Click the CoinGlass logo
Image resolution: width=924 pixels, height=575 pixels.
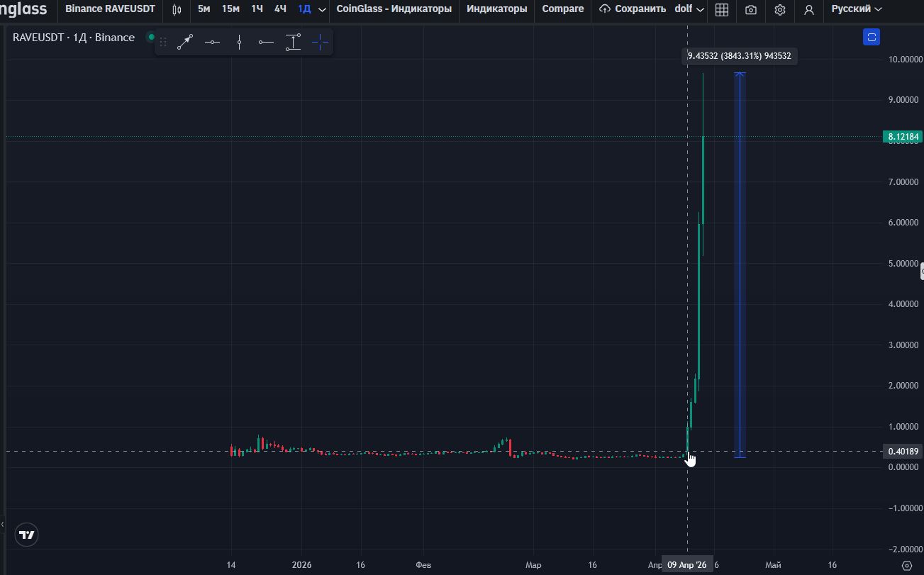(x=23, y=9)
